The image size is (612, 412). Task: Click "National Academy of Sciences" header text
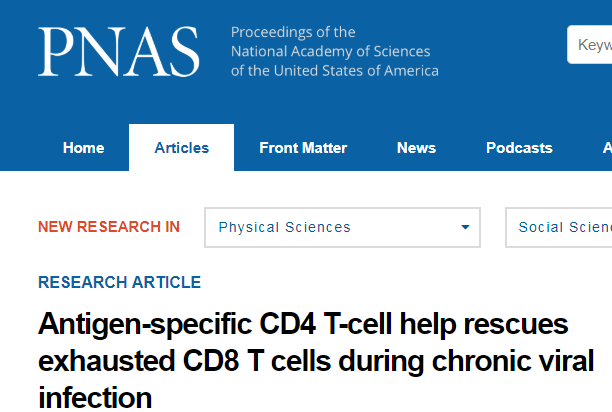coord(330,52)
